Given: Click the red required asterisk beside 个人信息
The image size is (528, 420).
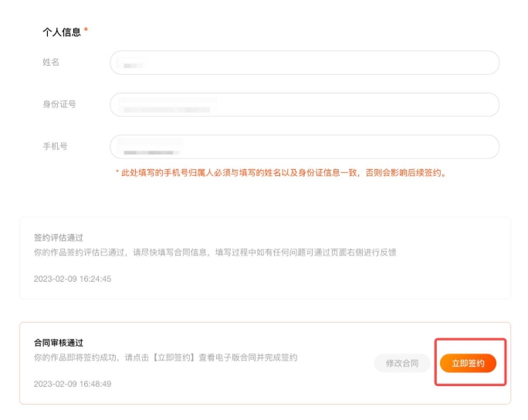Looking at the screenshot, I should pos(86,31).
